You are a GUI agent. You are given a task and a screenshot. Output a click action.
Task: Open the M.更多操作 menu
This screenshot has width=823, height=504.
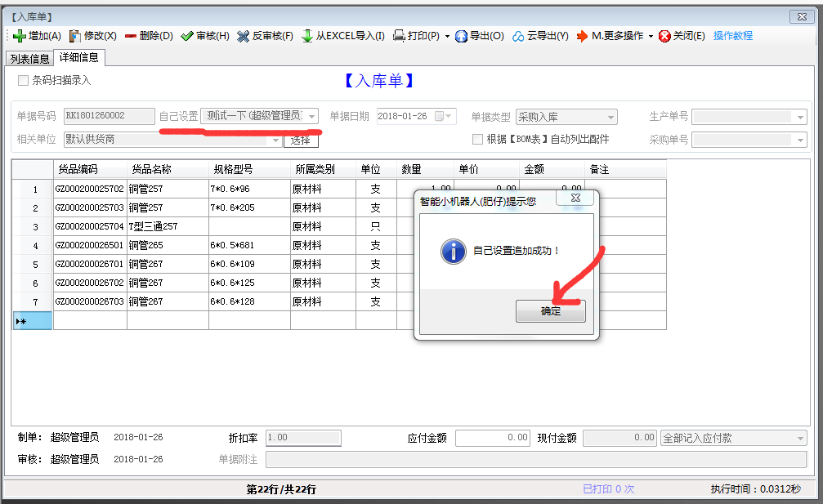[615, 36]
